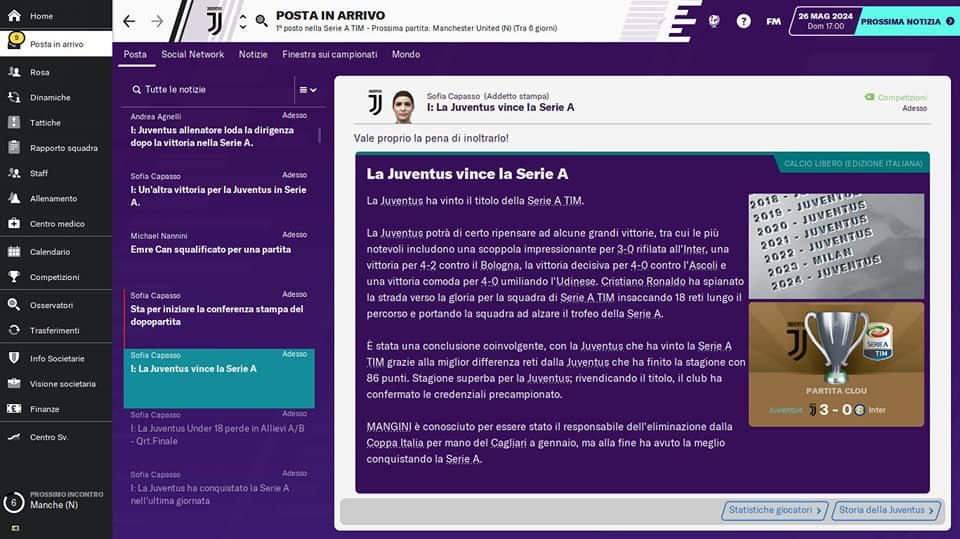Open Centro medico icon
This screenshot has height=539, width=960.
[x=14, y=224]
